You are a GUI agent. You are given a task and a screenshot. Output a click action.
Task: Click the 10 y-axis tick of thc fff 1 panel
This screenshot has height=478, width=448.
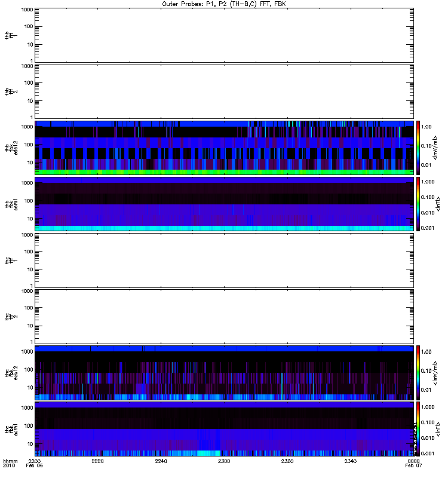click(x=30, y=269)
